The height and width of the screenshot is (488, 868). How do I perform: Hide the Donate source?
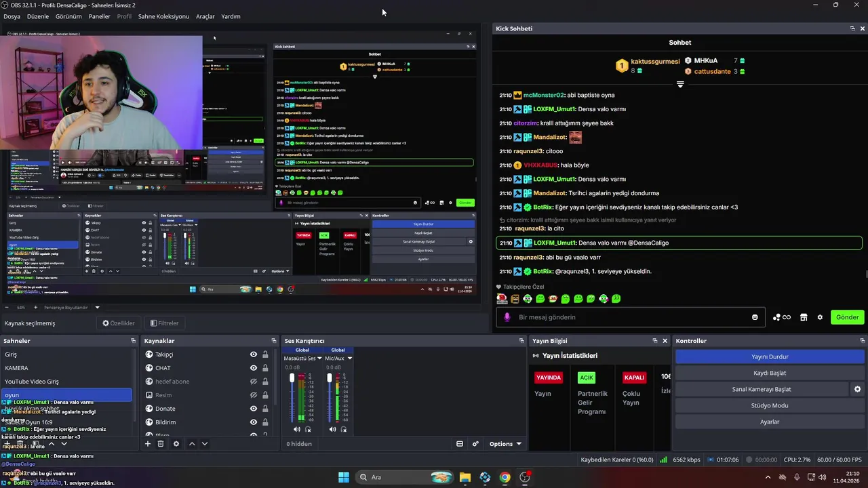coord(254,409)
